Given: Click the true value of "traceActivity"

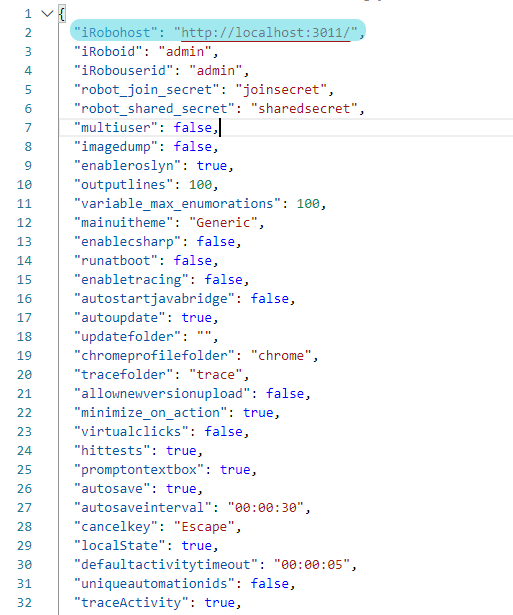Looking at the screenshot, I should pos(220,602).
